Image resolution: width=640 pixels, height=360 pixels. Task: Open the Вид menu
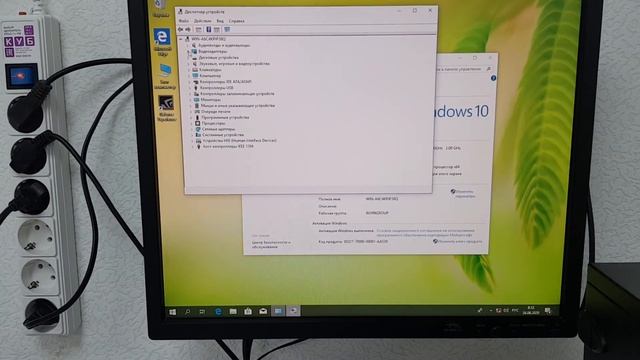(x=220, y=21)
